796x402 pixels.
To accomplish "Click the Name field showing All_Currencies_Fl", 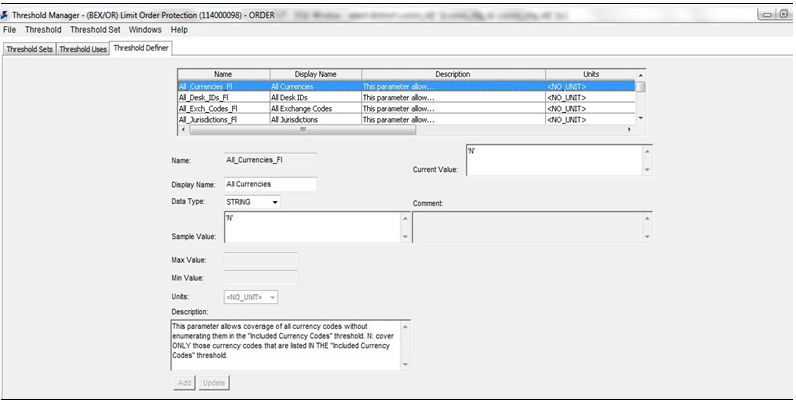I will click(271, 160).
